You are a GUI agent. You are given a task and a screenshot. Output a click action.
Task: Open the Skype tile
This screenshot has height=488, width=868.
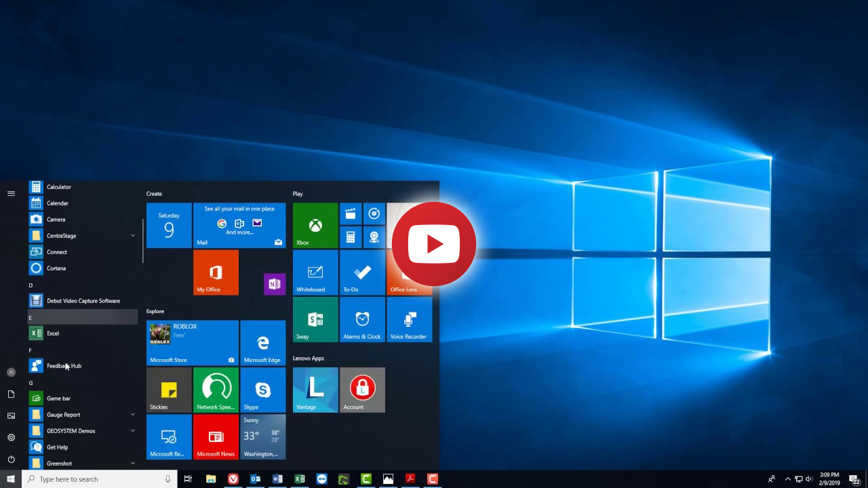point(262,390)
